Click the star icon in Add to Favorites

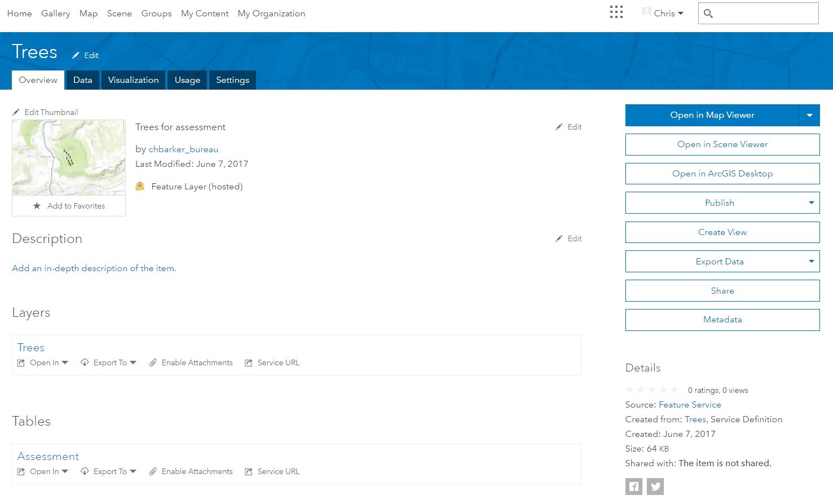[x=37, y=206]
